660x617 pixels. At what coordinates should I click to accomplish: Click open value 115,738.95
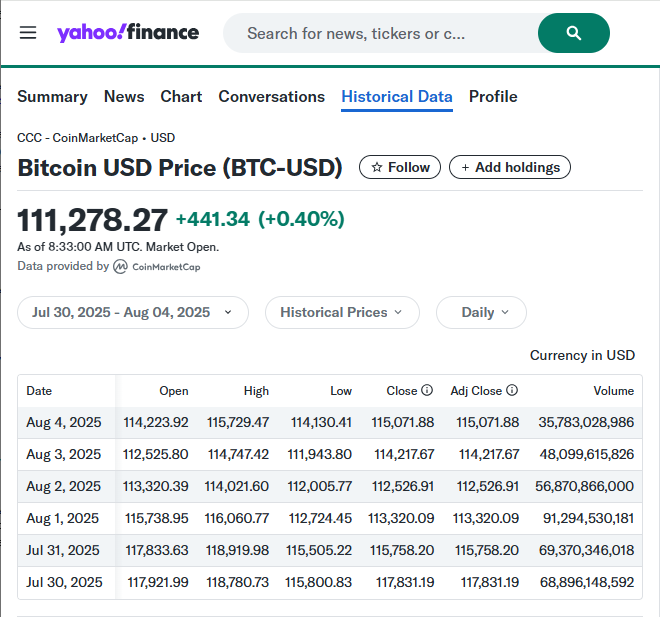click(157, 518)
